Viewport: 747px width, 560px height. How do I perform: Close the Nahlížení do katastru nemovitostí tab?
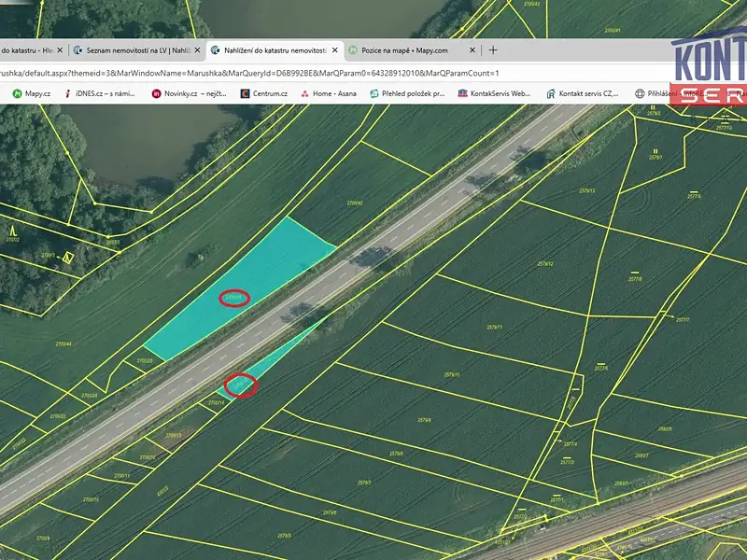point(335,50)
